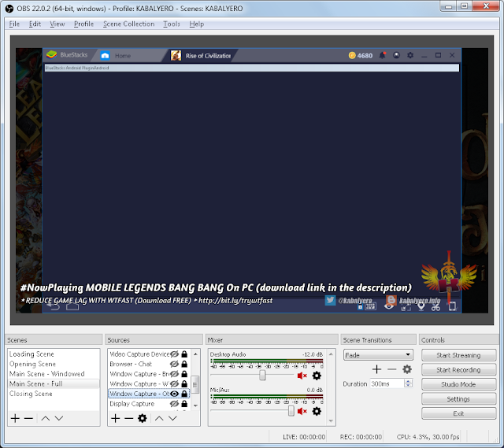The image size is (504, 448).
Task: Remove the selected source with the minus icon
Action: coord(128,418)
